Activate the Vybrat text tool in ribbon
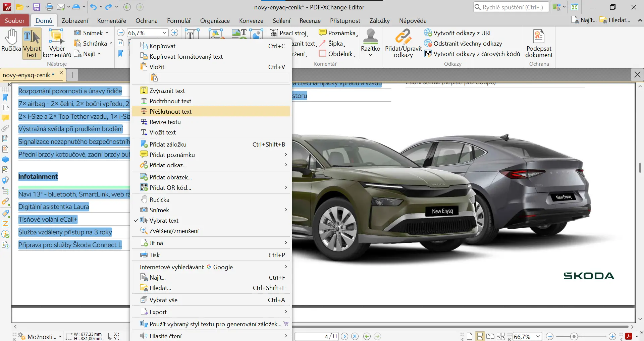 tap(32, 44)
